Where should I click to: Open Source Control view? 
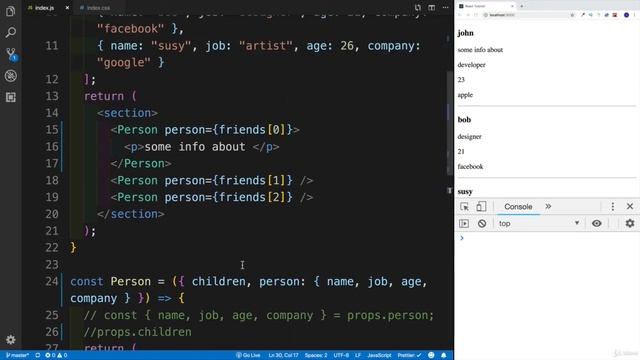(11, 53)
